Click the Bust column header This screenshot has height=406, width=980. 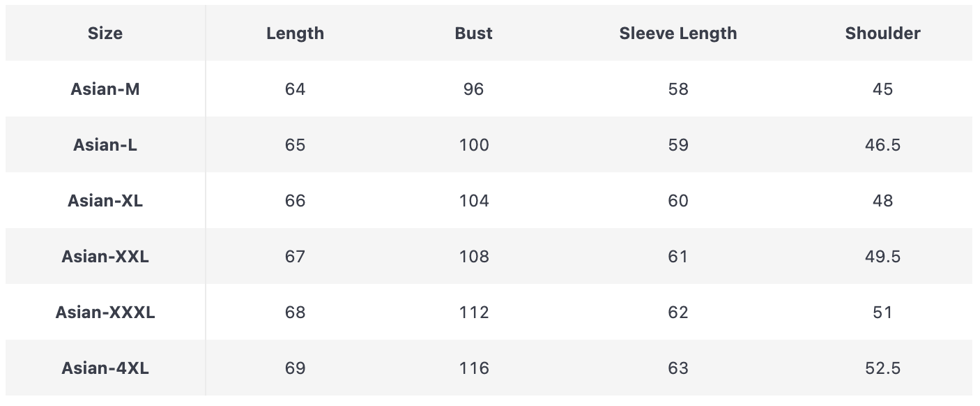pyautogui.click(x=473, y=33)
